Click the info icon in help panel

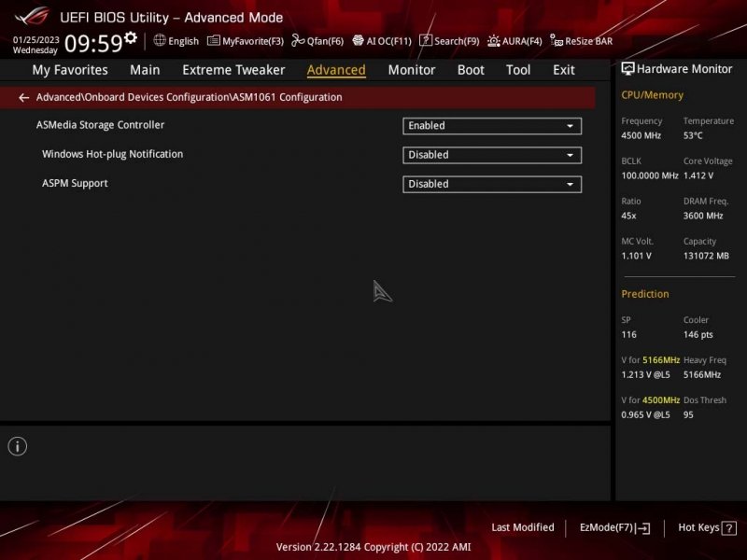click(x=18, y=446)
